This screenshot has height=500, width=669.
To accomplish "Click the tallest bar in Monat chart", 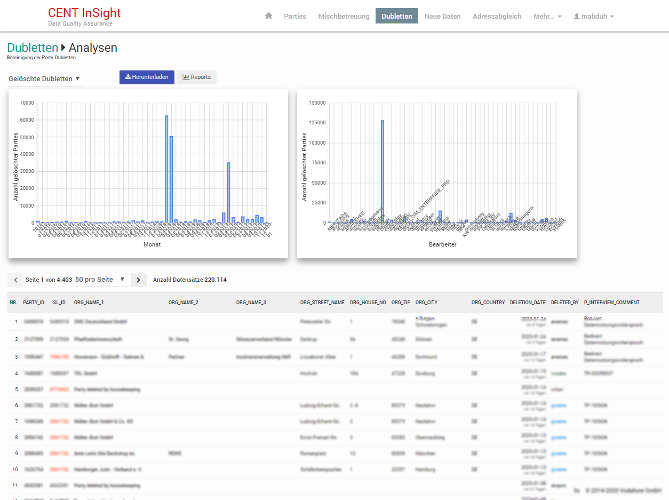I will [x=166, y=168].
